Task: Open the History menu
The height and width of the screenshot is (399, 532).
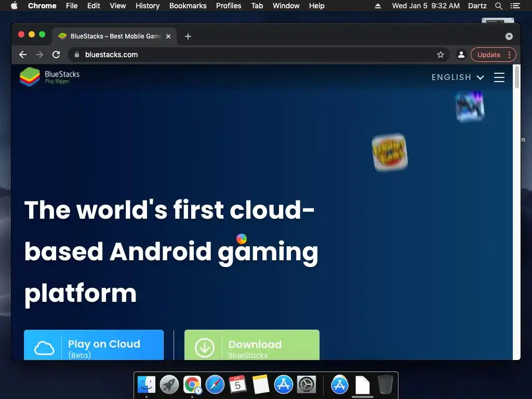Action: click(x=148, y=6)
